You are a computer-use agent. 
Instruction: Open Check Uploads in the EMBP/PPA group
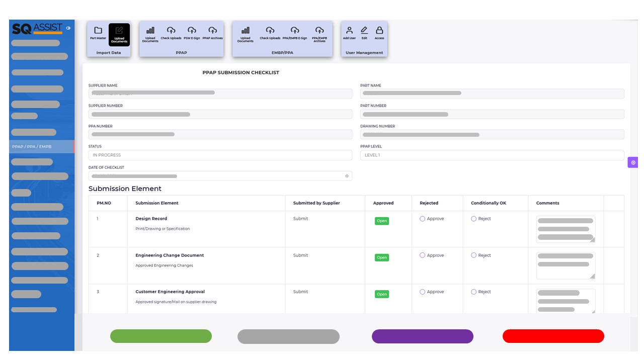(x=270, y=33)
